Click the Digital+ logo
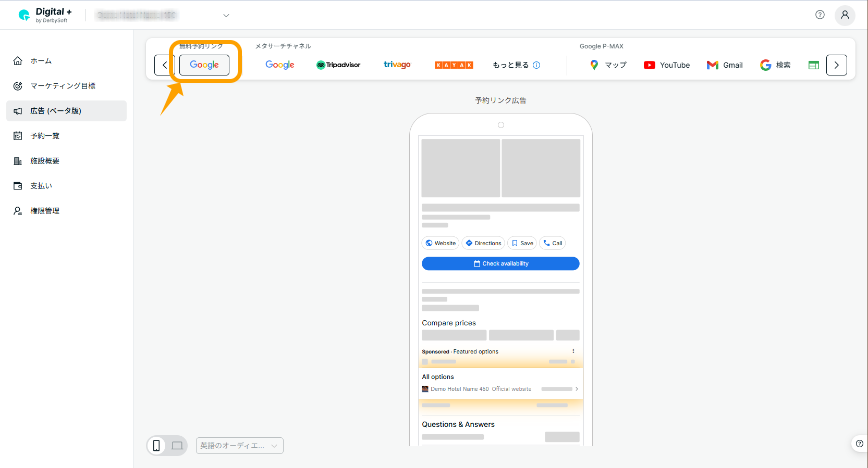868x468 pixels. 45,15
